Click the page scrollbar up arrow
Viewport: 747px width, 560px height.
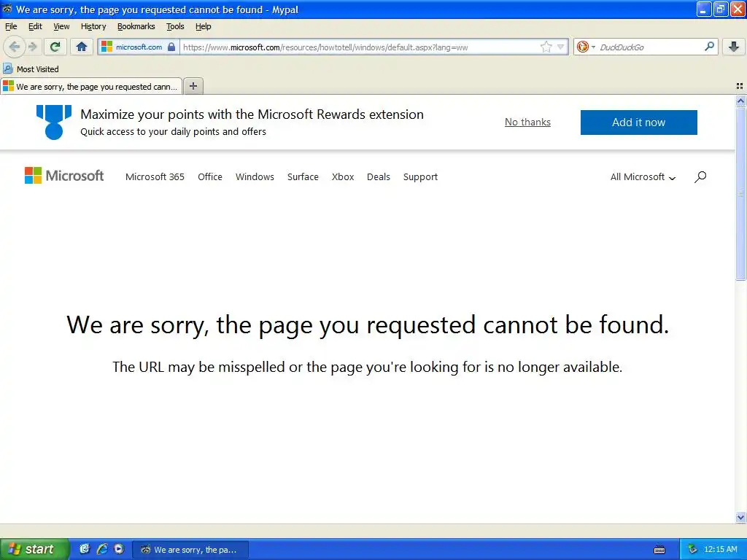click(740, 101)
